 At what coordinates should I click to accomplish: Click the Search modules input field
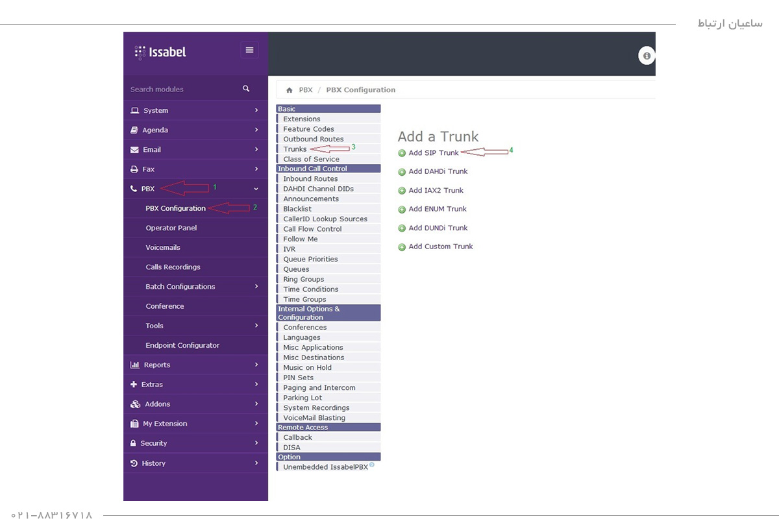[x=182, y=90]
